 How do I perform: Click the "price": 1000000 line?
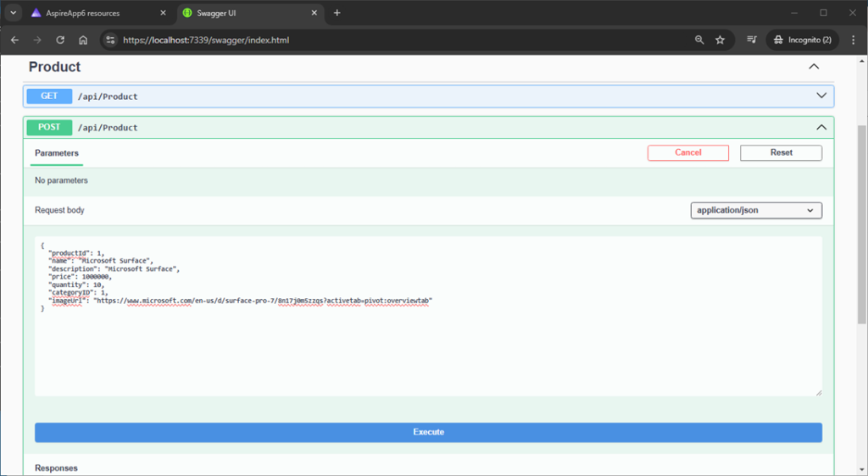point(81,277)
